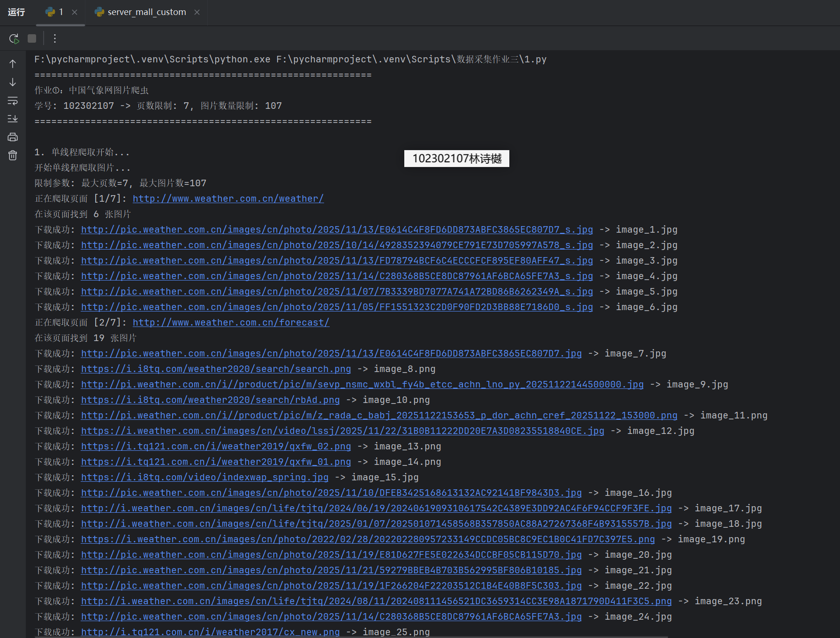Open the image link saved as image_2.jpg
The height and width of the screenshot is (638, 840).
coord(337,245)
